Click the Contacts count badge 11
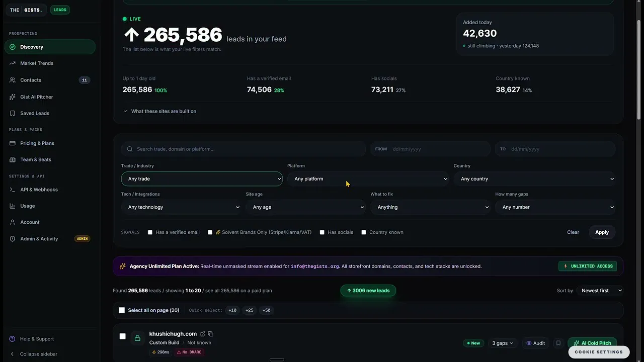The height and width of the screenshot is (362, 644). pos(85,80)
